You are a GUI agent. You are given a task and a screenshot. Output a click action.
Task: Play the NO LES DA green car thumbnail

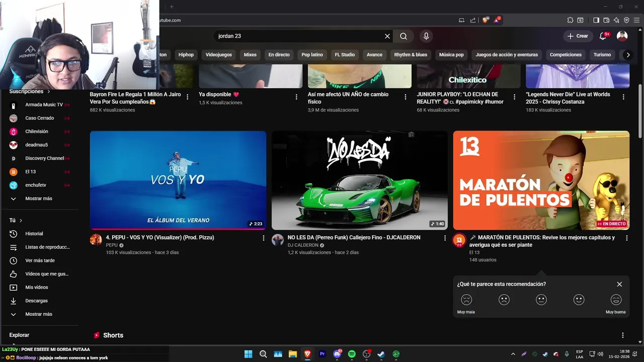coord(360,180)
